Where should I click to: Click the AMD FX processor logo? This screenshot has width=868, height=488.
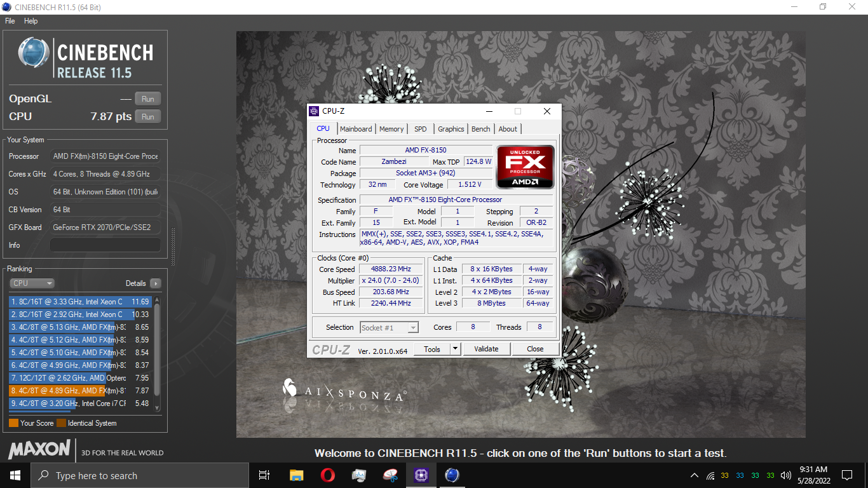click(526, 167)
